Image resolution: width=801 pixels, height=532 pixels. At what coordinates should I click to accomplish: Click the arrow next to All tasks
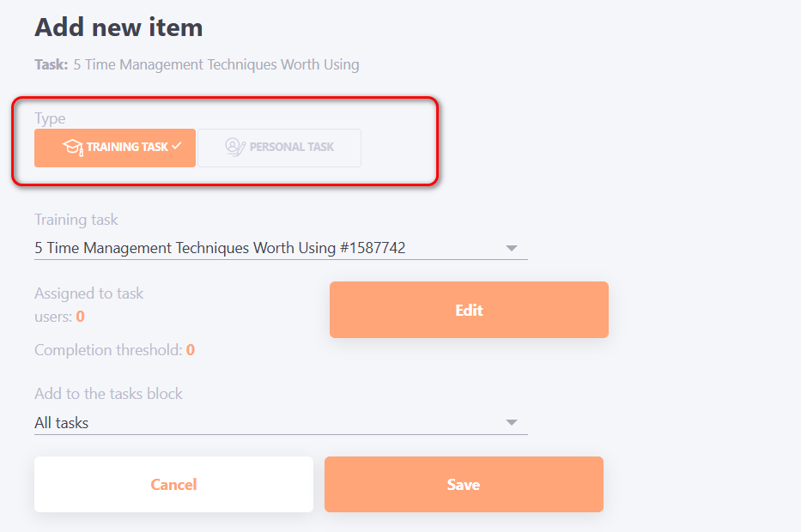pyautogui.click(x=512, y=423)
